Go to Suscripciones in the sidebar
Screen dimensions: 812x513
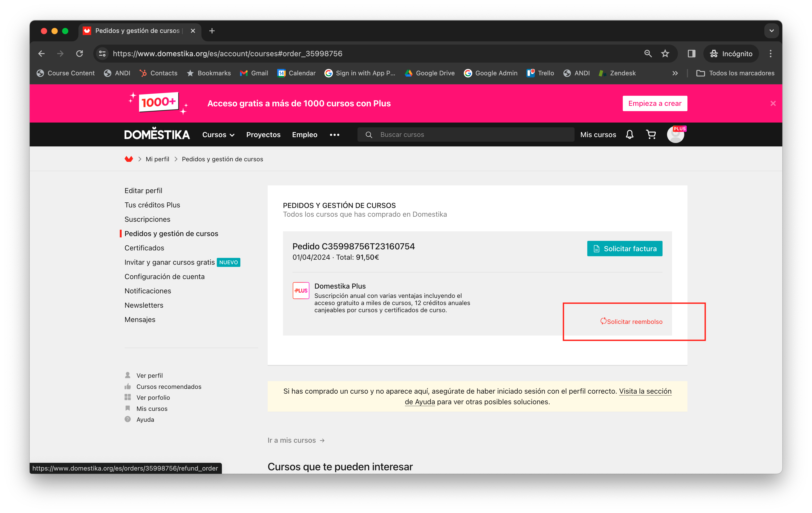coord(147,219)
